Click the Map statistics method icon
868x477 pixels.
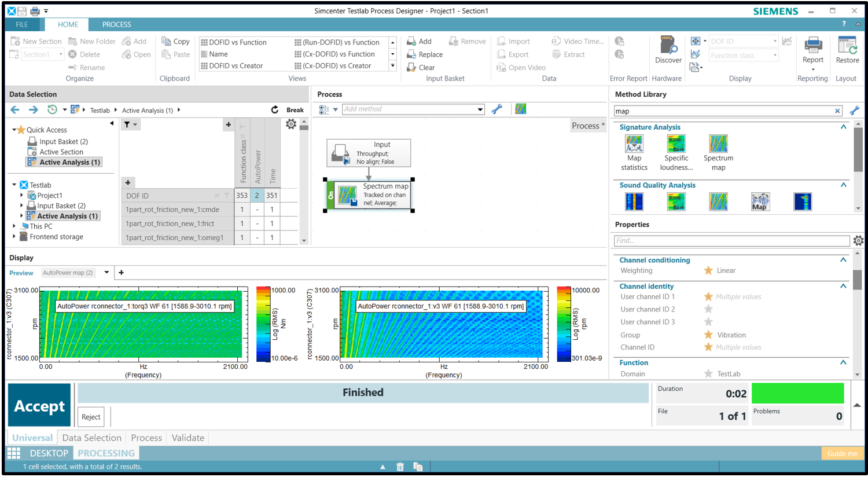(634, 144)
